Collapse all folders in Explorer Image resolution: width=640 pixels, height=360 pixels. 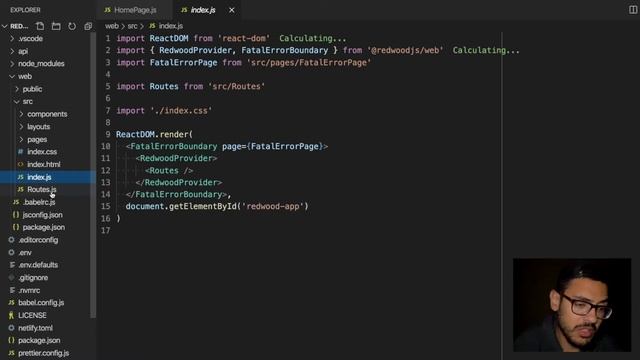coord(88,26)
